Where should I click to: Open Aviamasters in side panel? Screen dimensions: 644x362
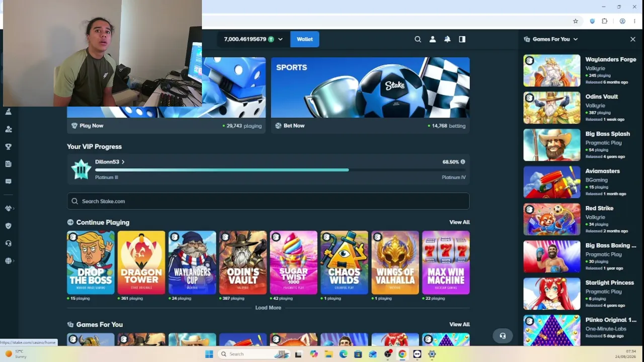pos(580,182)
